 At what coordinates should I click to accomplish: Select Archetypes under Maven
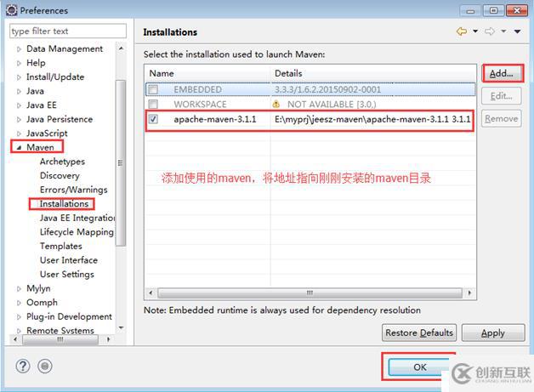click(62, 162)
